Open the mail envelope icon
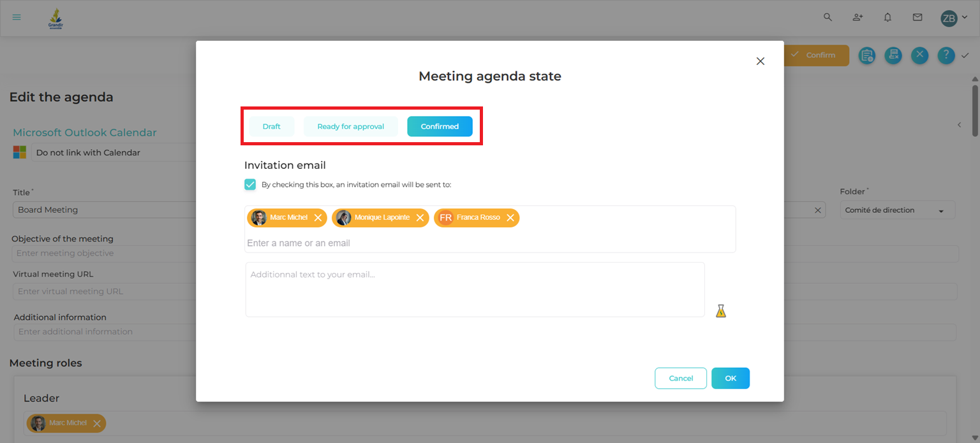This screenshot has height=443, width=980. [917, 17]
